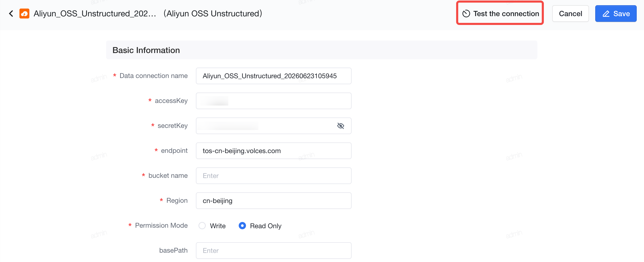Click the empty bucket name field
Viewport: 644px width, 262px height.
point(273,176)
